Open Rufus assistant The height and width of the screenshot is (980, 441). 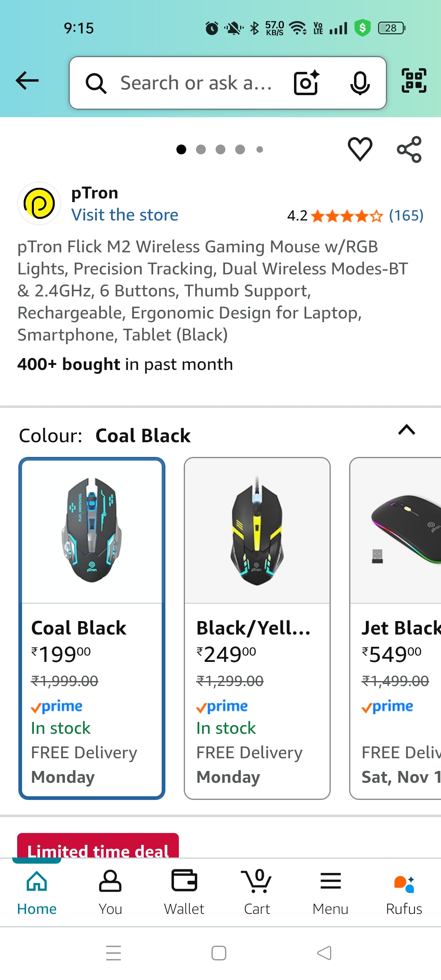click(x=404, y=894)
